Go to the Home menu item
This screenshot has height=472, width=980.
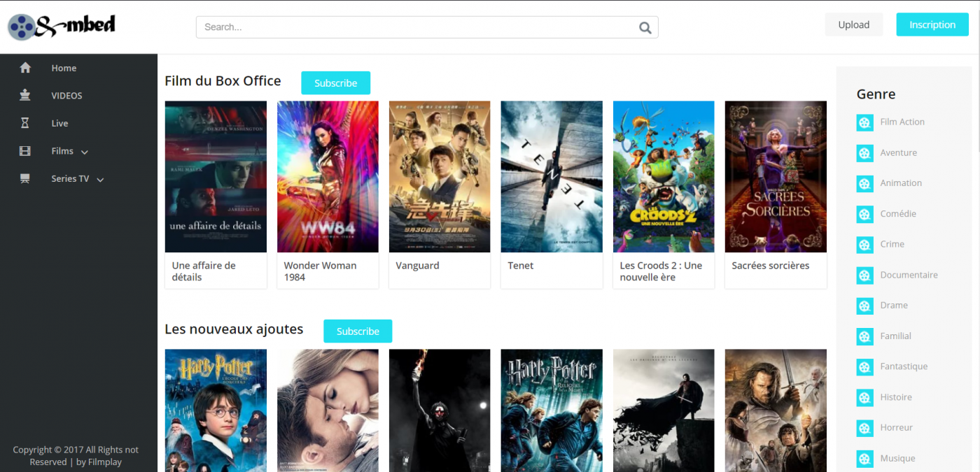tap(64, 68)
